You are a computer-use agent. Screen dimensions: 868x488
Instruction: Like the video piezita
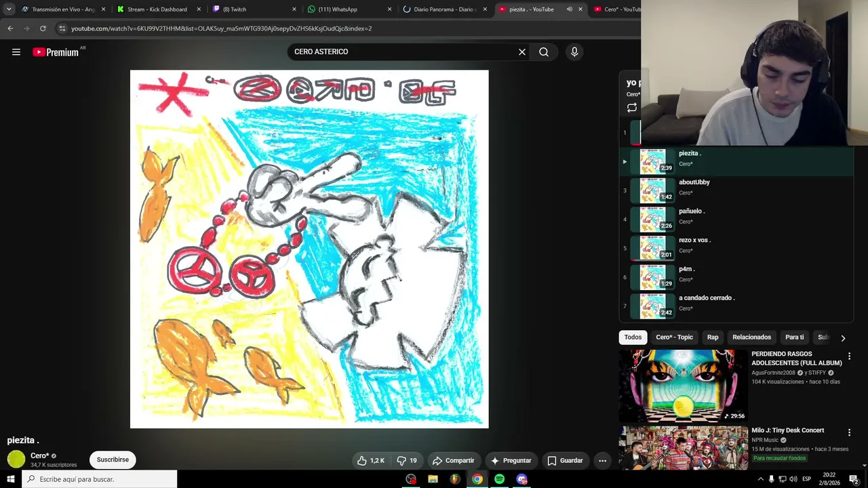coord(371,460)
